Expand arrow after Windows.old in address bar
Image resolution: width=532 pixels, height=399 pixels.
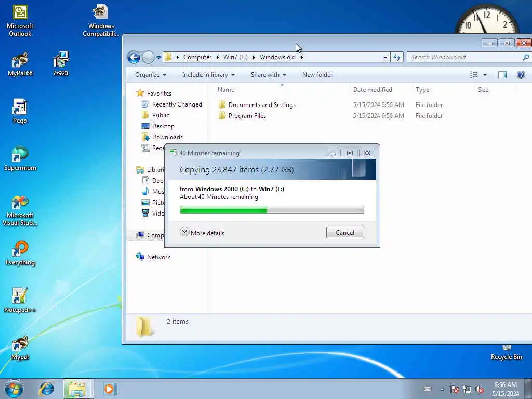click(301, 57)
